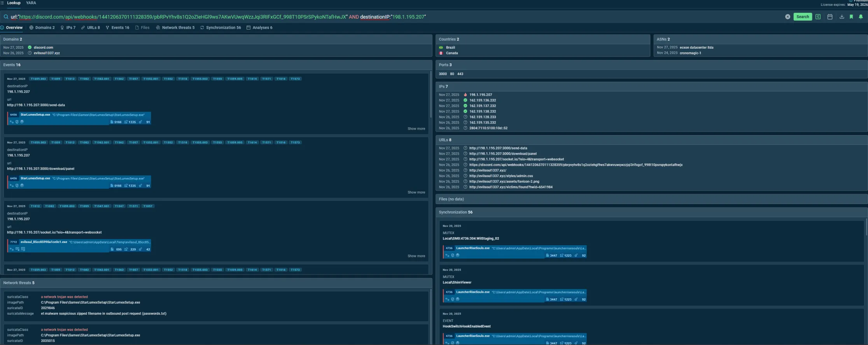Open the evilsoul1337.xyz/styles/admin.css URL

pos(501,176)
